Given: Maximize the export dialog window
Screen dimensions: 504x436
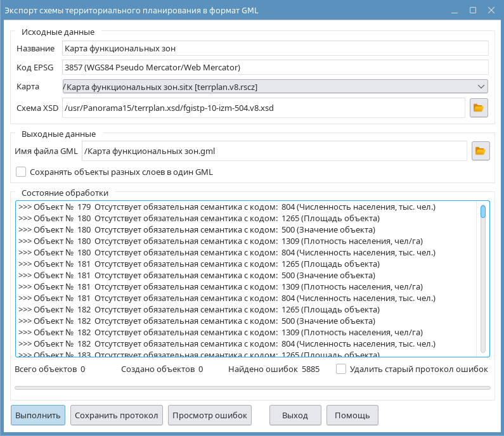Looking at the screenshot, I should 472,11.
